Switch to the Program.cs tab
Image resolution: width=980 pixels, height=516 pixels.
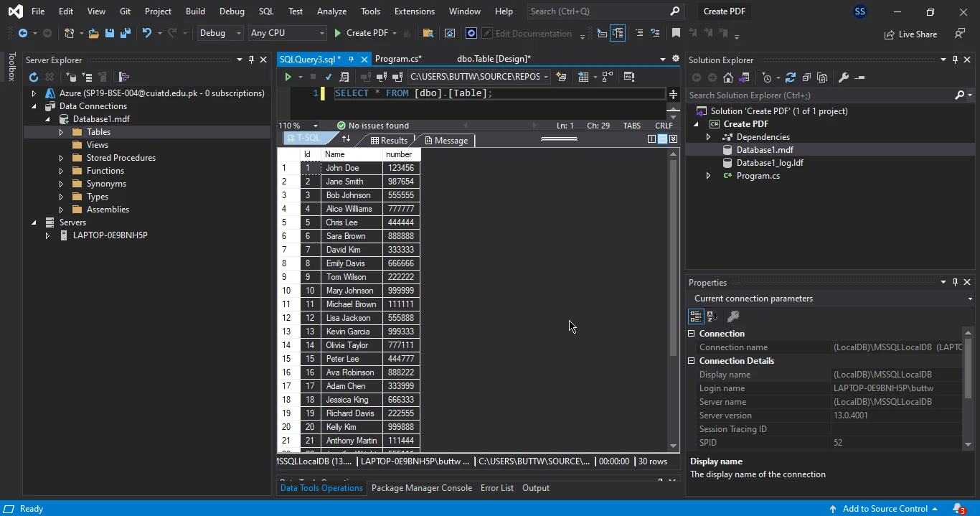(x=398, y=59)
